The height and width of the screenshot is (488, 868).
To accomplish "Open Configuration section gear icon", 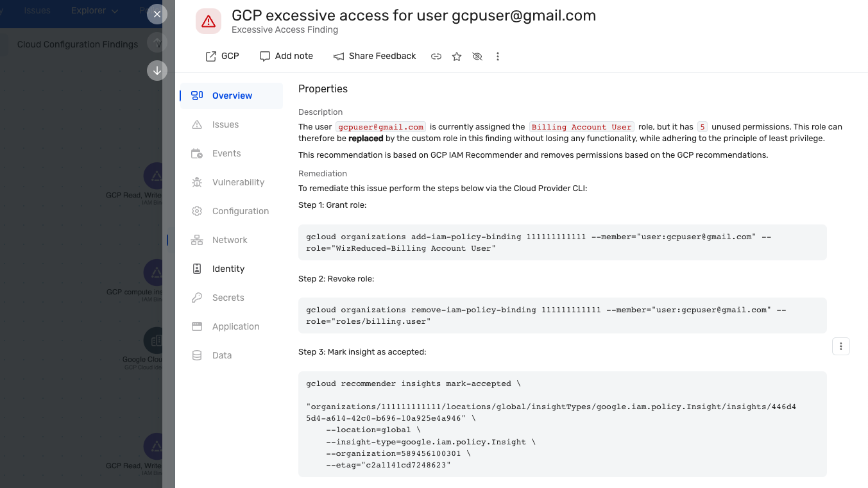I will point(197,211).
